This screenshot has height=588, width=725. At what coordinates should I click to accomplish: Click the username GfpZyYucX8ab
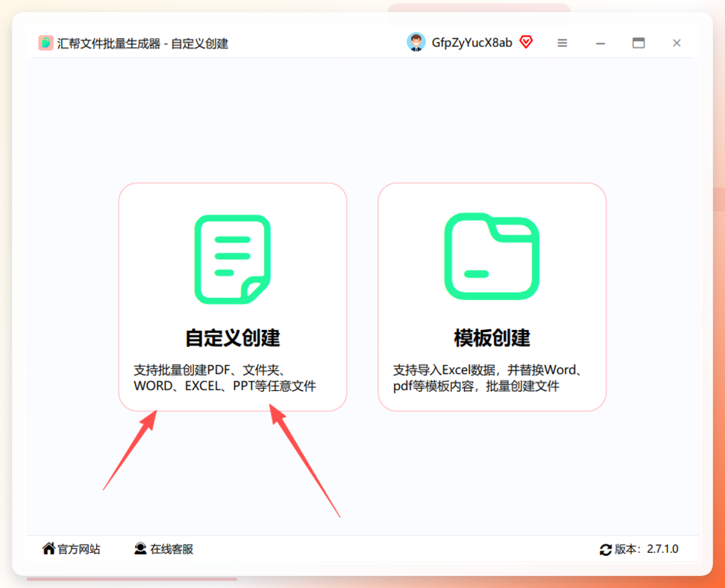pos(471,43)
